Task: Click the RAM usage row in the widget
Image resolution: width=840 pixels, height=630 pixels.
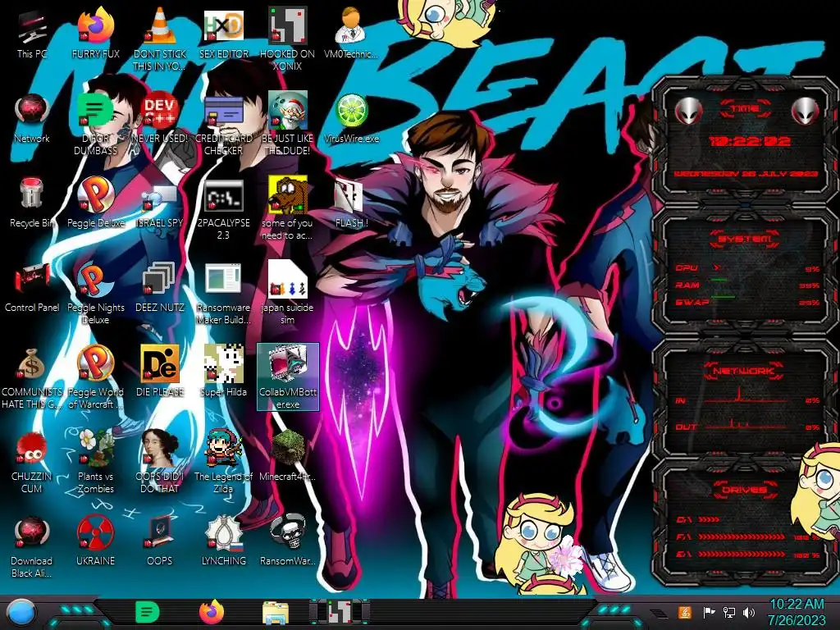Action: (x=747, y=285)
